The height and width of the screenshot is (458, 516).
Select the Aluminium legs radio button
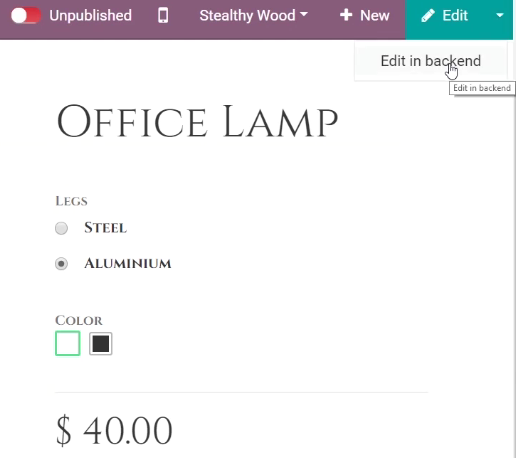pos(61,264)
